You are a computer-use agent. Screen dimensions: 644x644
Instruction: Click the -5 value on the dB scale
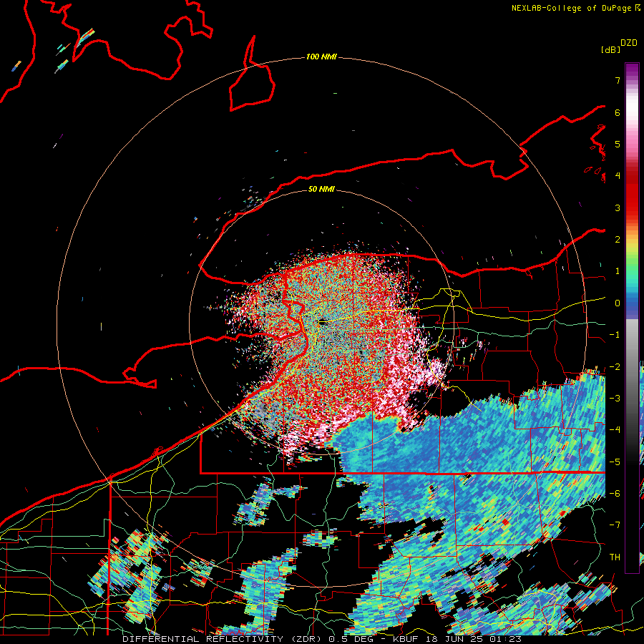(x=615, y=462)
